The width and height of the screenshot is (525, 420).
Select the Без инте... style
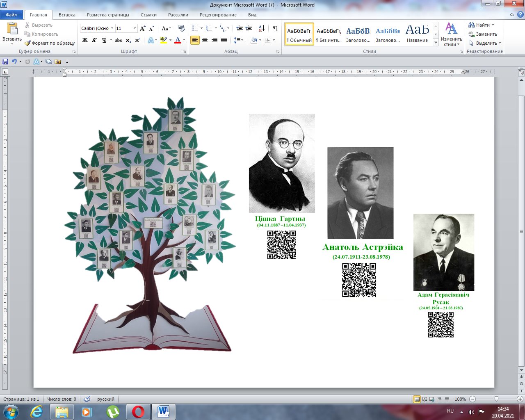point(329,34)
